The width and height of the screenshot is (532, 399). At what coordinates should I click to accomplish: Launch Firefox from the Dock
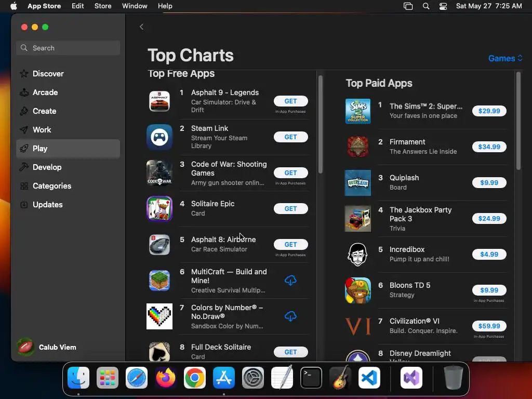tap(166, 378)
